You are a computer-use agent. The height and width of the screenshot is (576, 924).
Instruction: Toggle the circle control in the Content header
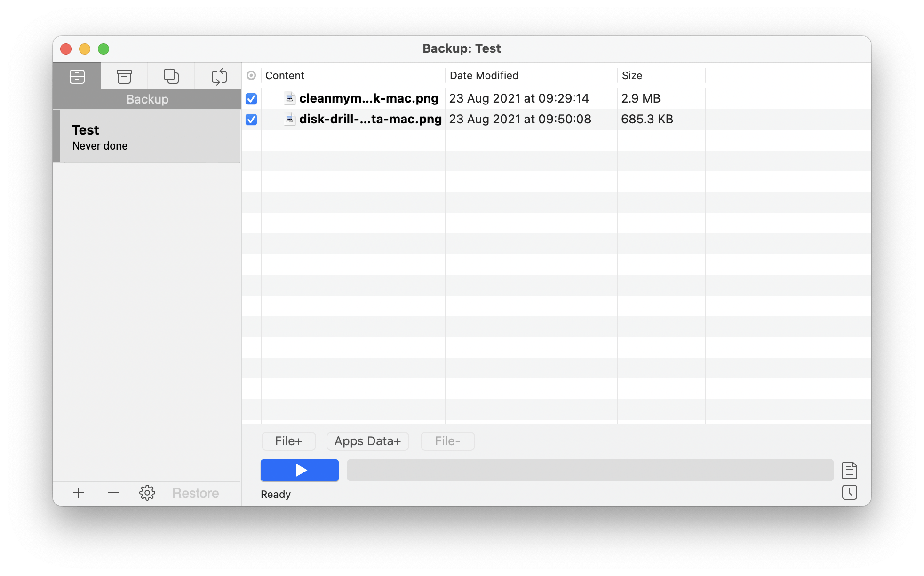[x=251, y=75]
